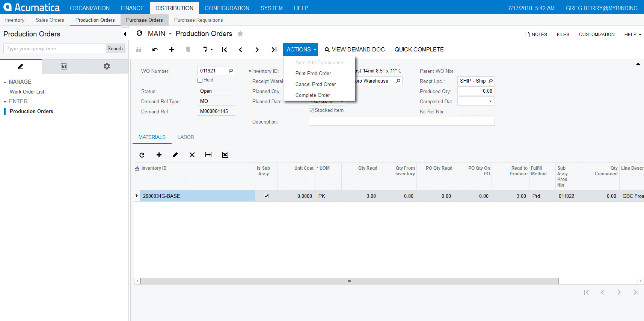Viewport: 644px width, 321px height.
Task: Export Materials grid to Excel
Action: (x=225, y=155)
